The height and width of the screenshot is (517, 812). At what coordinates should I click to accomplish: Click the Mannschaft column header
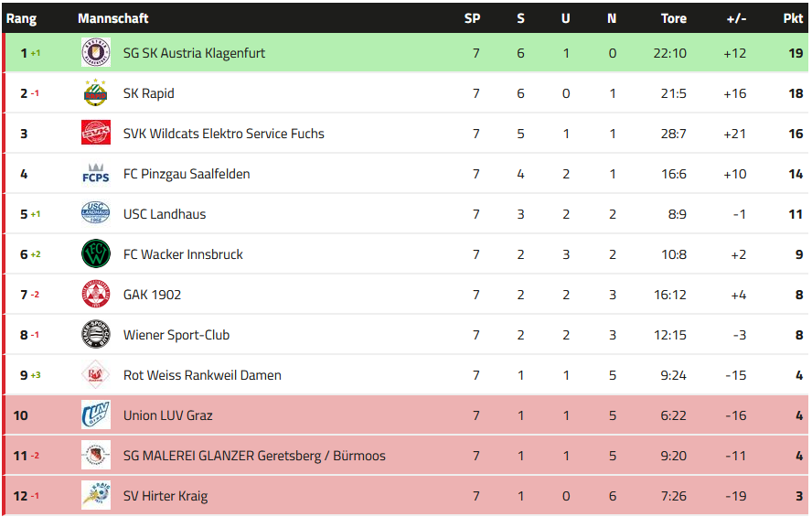[113, 18]
